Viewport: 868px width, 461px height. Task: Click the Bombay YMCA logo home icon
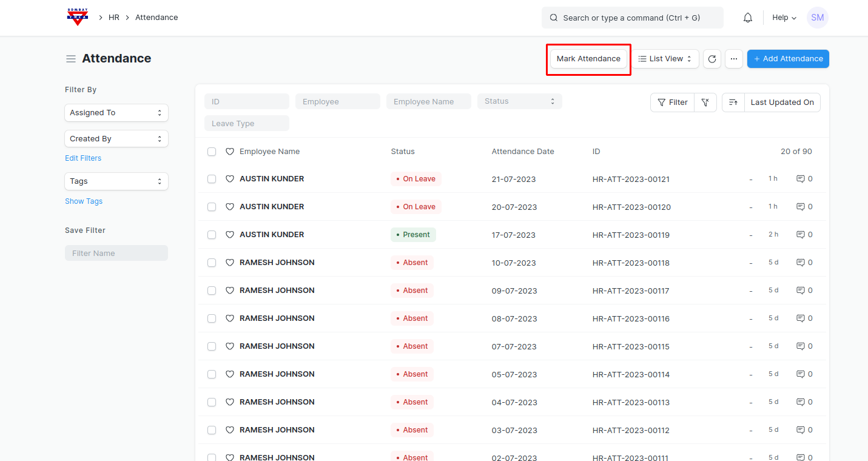pos(77,17)
